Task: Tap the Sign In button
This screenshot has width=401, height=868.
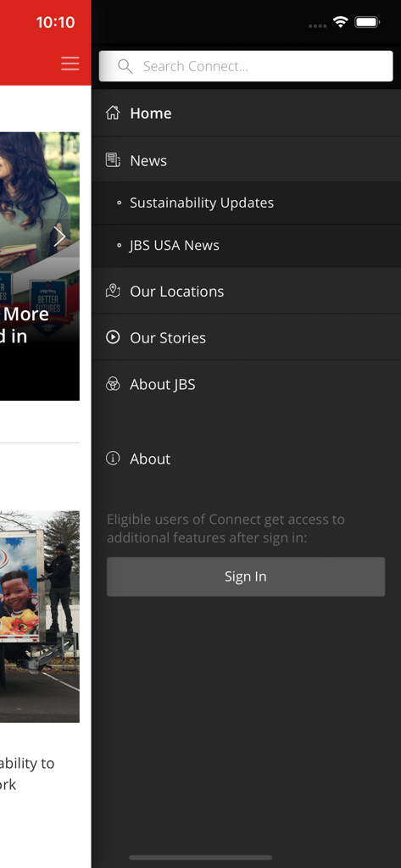Action: (246, 576)
